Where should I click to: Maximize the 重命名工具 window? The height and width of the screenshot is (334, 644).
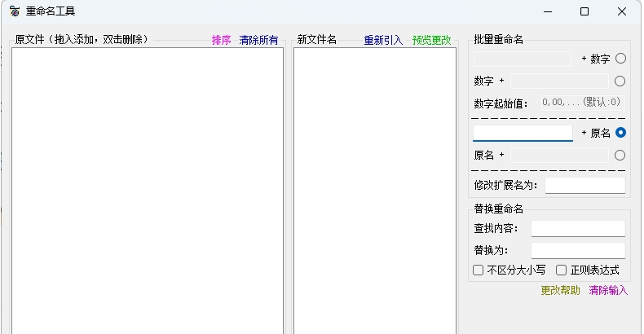(584, 11)
